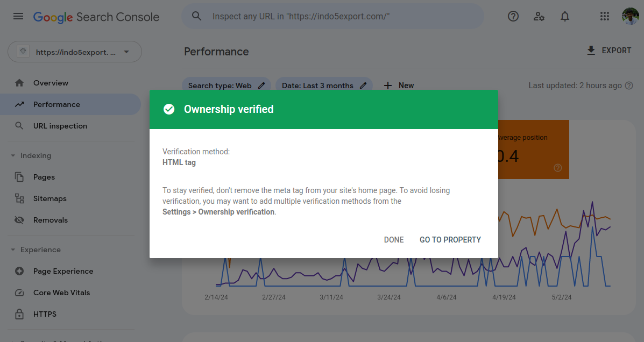
Task: Click the EXPORT button label
Action: 616,51
